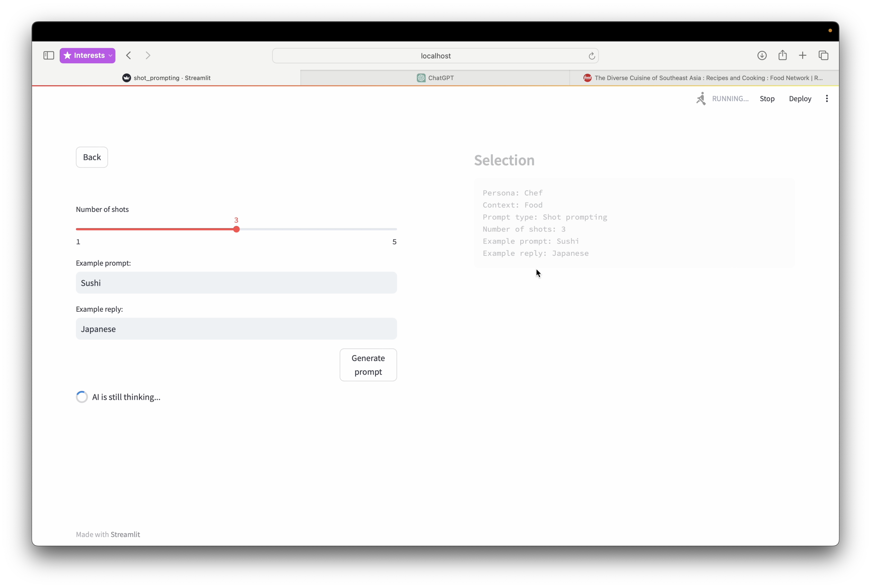Screen dimensions: 871x588
Task: Switch to the ChatGPT tab
Action: click(x=435, y=78)
